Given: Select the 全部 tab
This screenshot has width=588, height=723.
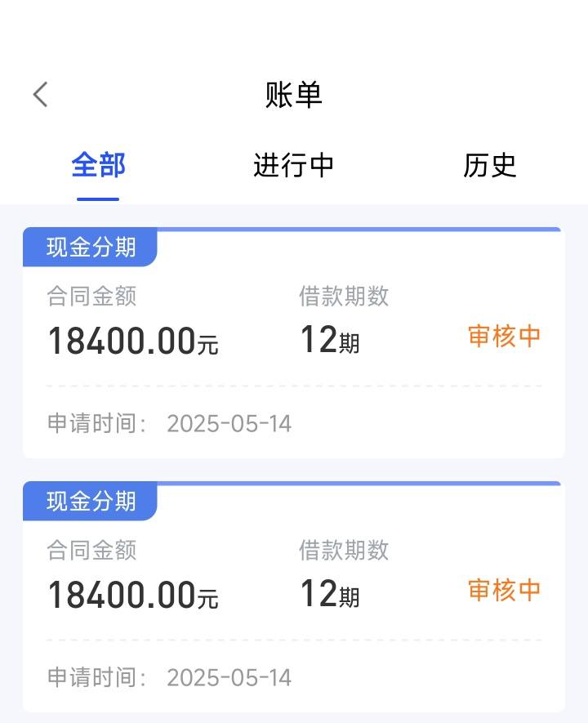Looking at the screenshot, I should 98,165.
